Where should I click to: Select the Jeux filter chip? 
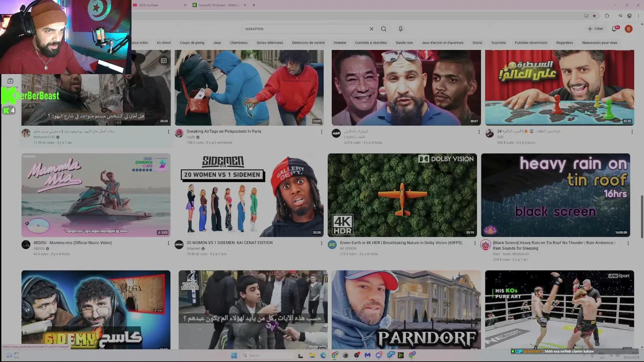click(217, 43)
